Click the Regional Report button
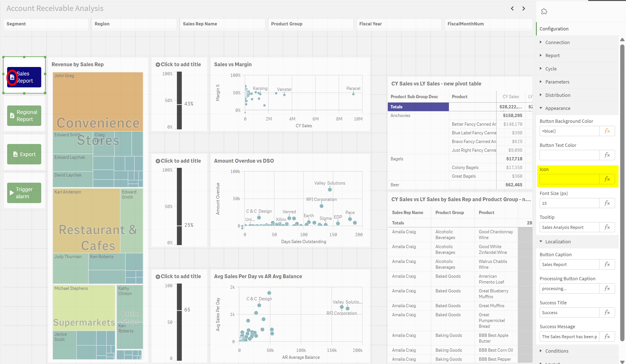The width and height of the screenshot is (626, 364). click(24, 116)
